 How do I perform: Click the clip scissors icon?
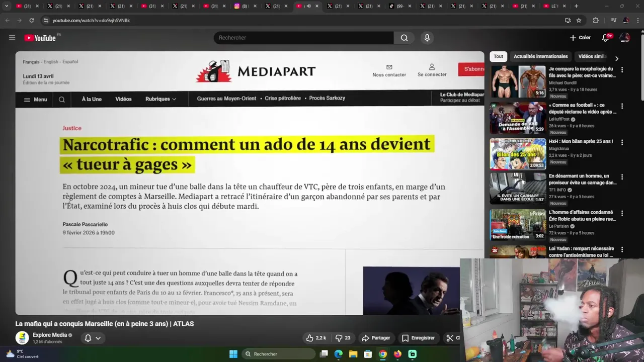pos(450,338)
